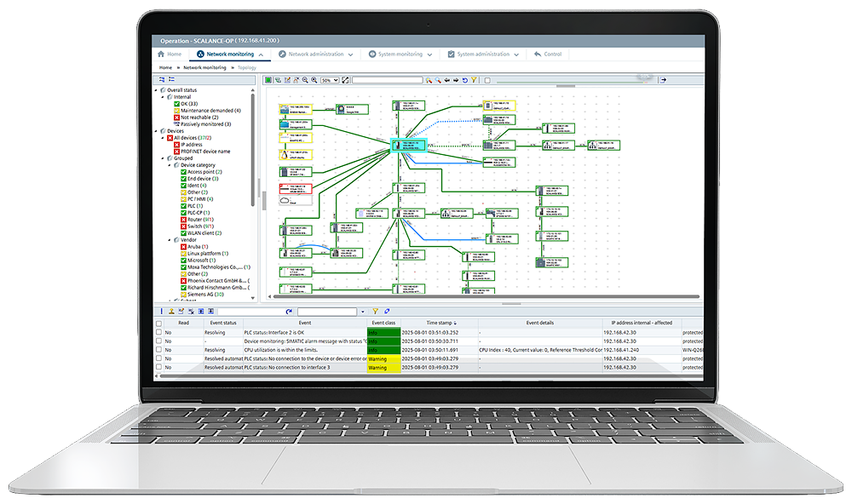
Task: Sort events by Time stamp column
Action: [x=440, y=323]
